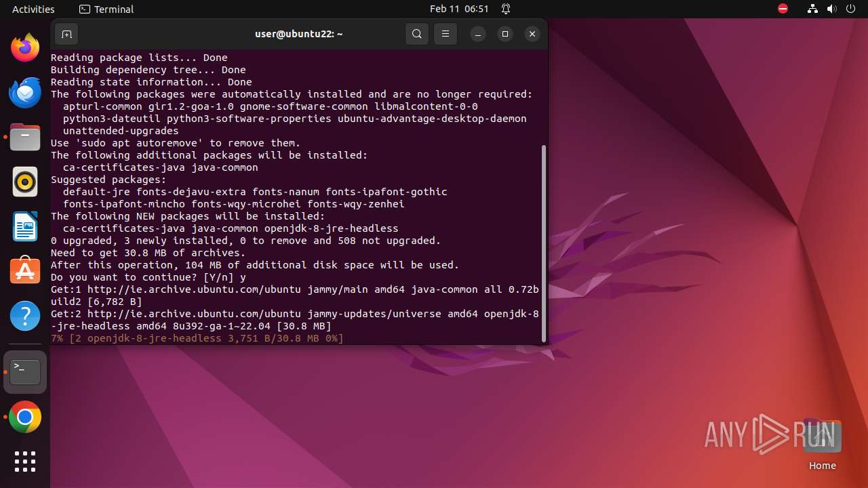Open the power system menu icon
The height and width of the screenshot is (488, 868).
click(851, 9)
